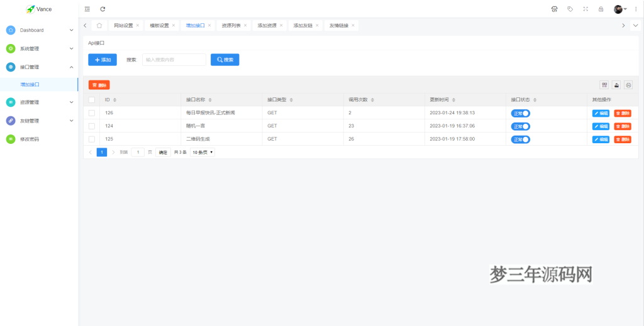Click the Vance rocket logo
This screenshot has width=644, height=326.
coord(30,9)
